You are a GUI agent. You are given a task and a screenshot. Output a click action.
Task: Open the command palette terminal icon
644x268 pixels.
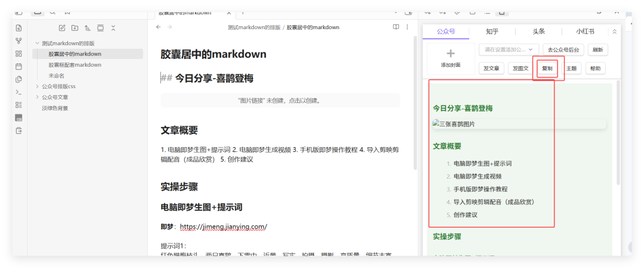point(18,92)
